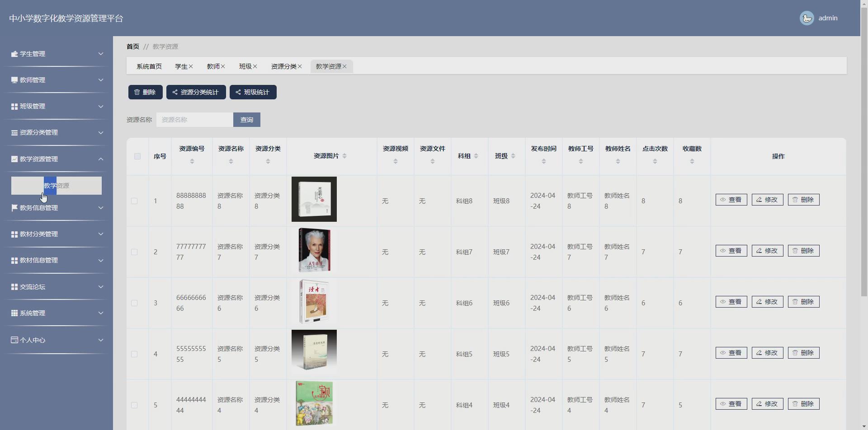Click the top 删除 batch delete button
868x430 pixels.
146,92
